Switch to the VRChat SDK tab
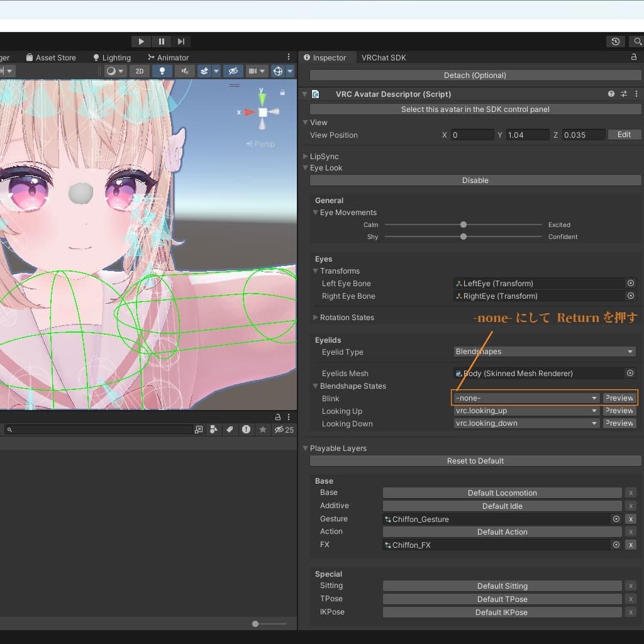 pyautogui.click(x=384, y=57)
